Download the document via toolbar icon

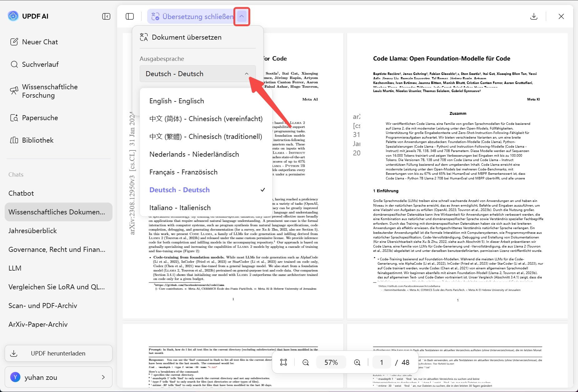pyautogui.click(x=534, y=16)
